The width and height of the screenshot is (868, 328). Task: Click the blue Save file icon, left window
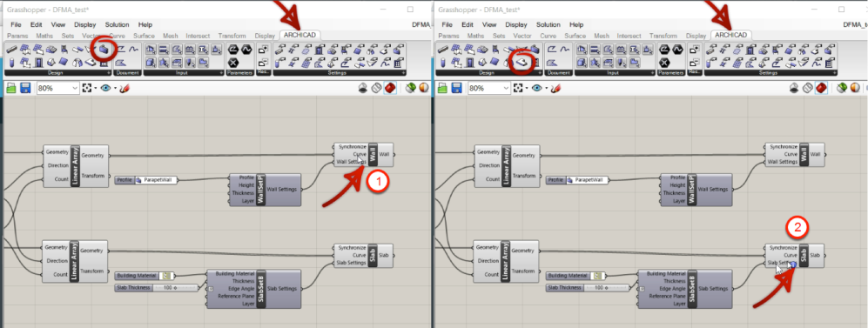tap(25, 88)
